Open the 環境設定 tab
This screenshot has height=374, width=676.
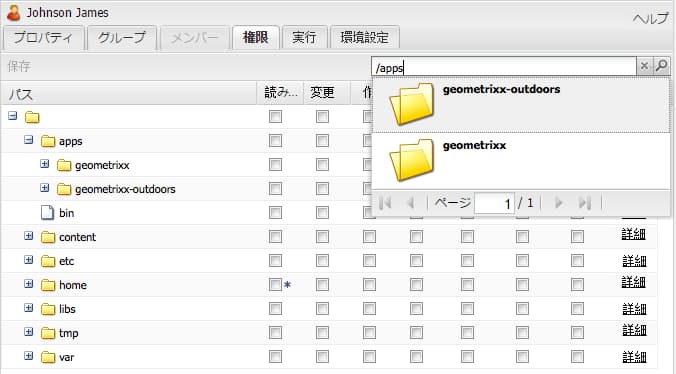click(364, 38)
